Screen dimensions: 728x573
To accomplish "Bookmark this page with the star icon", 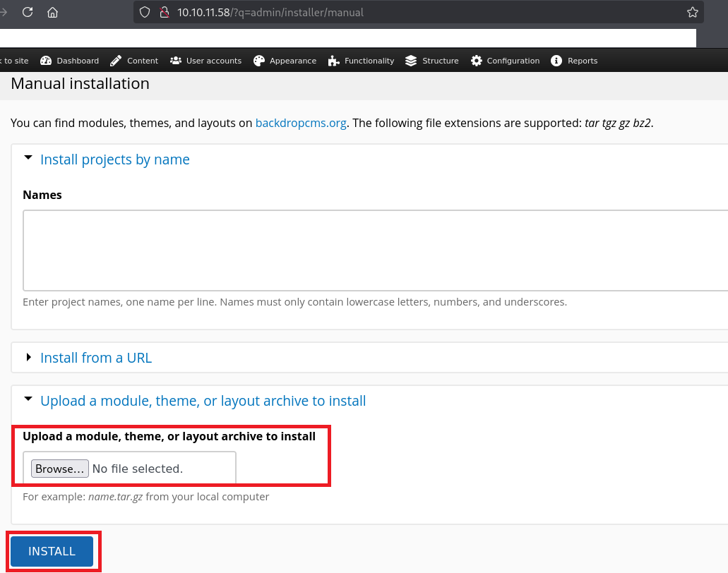I will coord(692,12).
